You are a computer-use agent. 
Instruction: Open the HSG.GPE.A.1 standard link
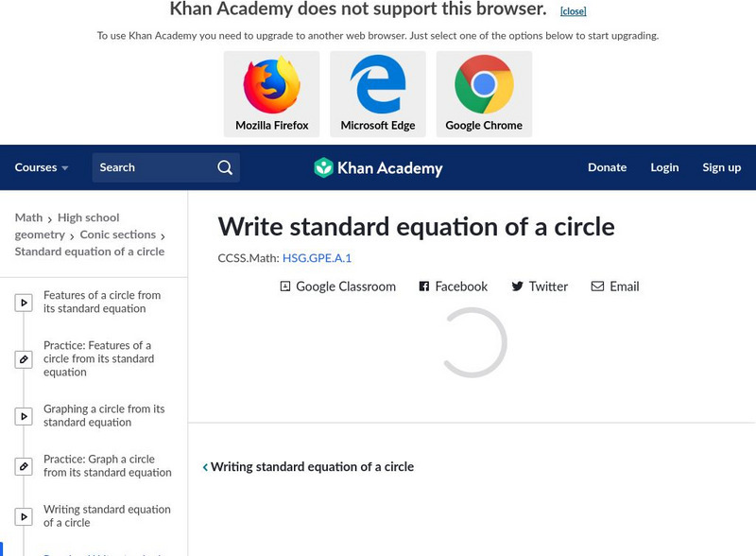click(x=317, y=257)
